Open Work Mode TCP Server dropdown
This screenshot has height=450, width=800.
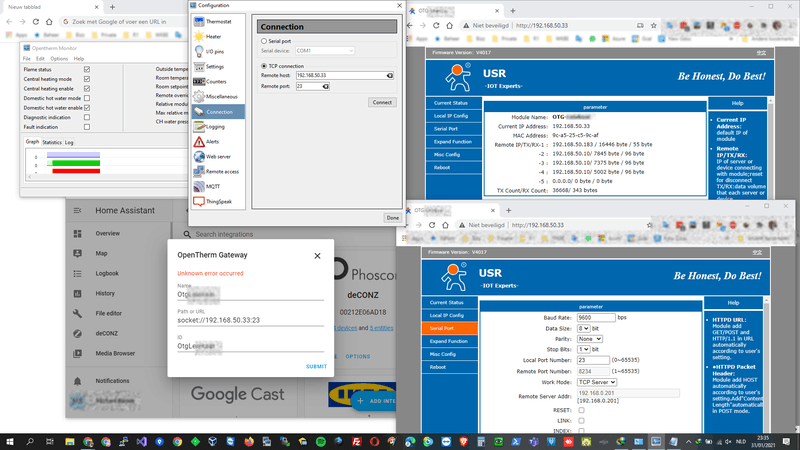tap(596, 382)
